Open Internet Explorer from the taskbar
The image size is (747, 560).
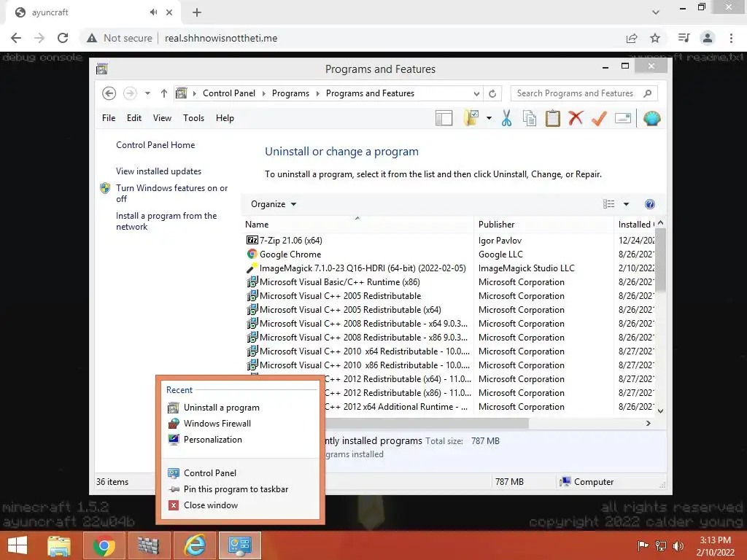tap(194, 545)
